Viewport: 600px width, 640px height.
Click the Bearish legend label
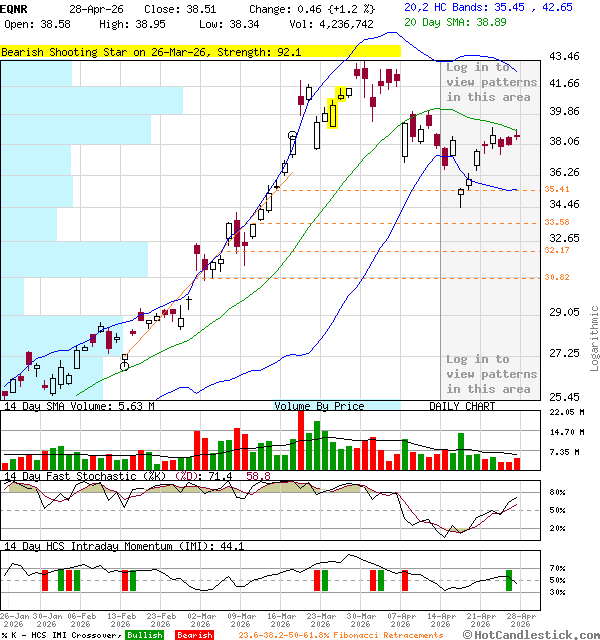[193, 635]
